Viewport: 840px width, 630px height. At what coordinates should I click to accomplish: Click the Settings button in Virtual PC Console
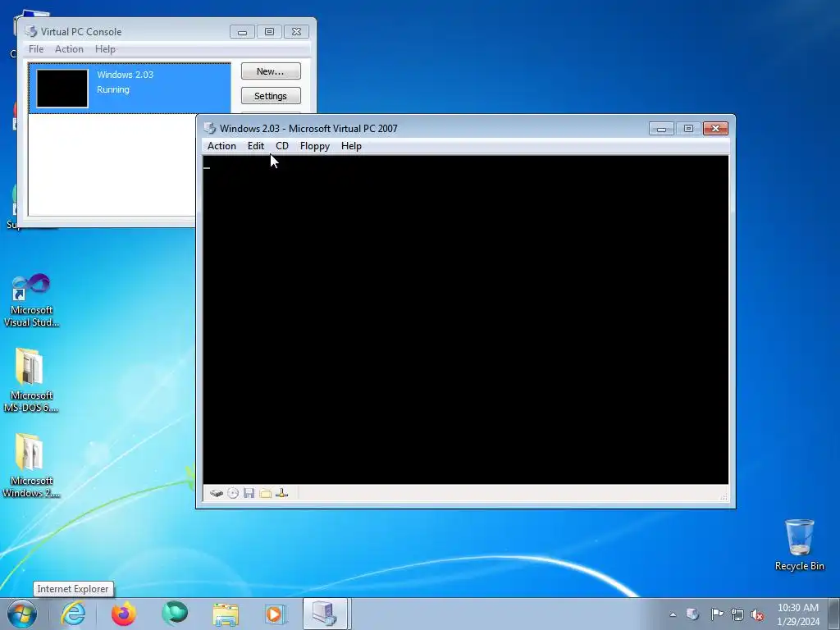pyautogui.click(x=271, y=96)
